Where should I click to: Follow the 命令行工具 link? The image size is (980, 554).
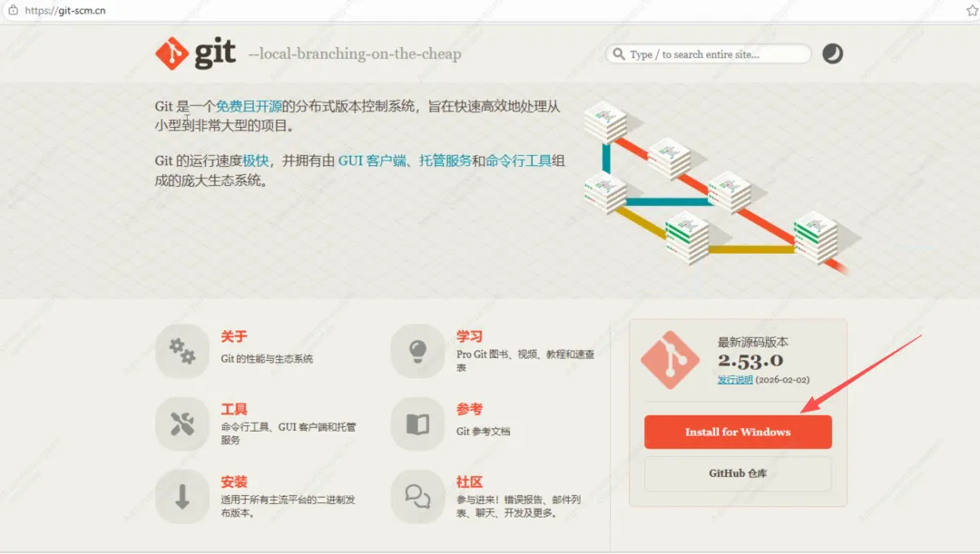tap(519, 160)
